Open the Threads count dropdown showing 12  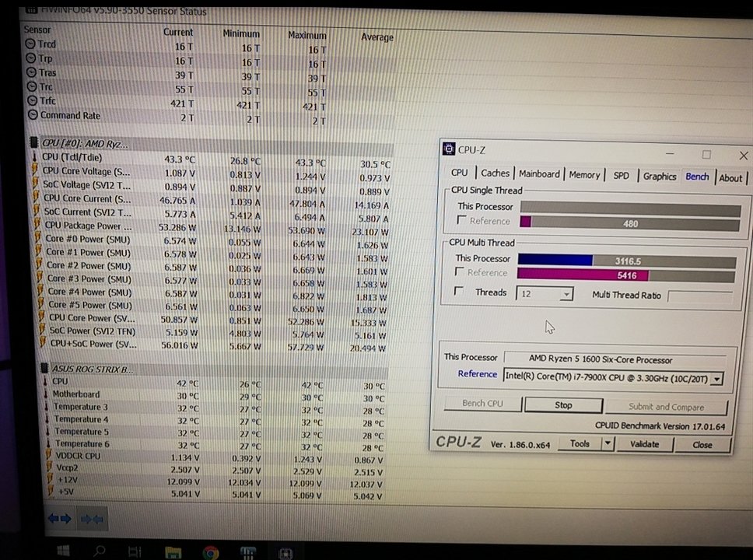(x=545, y=293)
